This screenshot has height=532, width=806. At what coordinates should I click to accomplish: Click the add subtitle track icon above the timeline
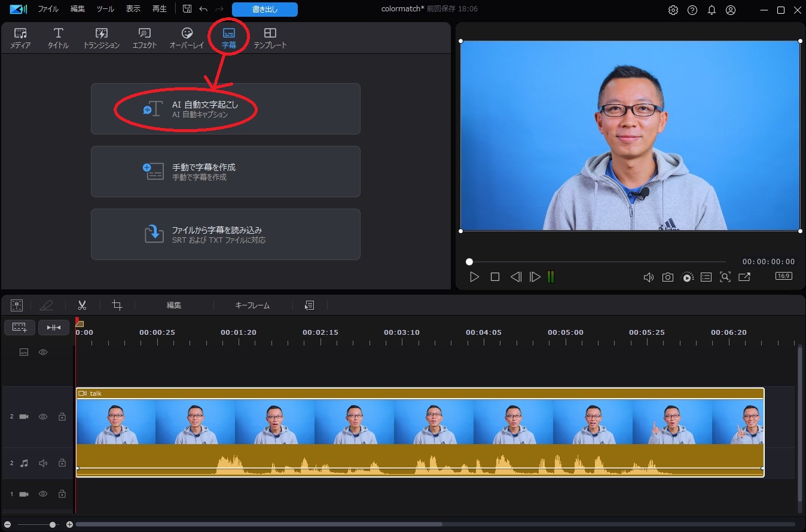pyautogui.click(x=20, y=327)
